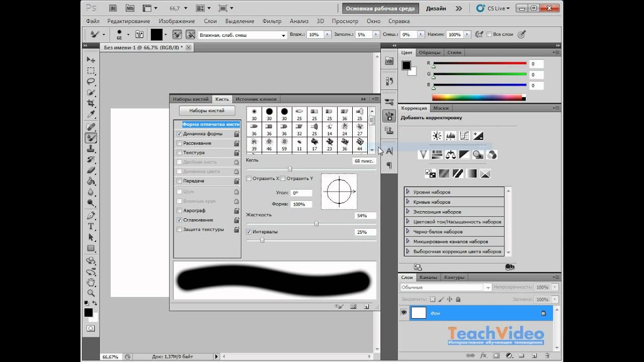Add a Brightness/Contrast adjustment
This screenshot has width=644, height=362.
[x=437, y=136]
